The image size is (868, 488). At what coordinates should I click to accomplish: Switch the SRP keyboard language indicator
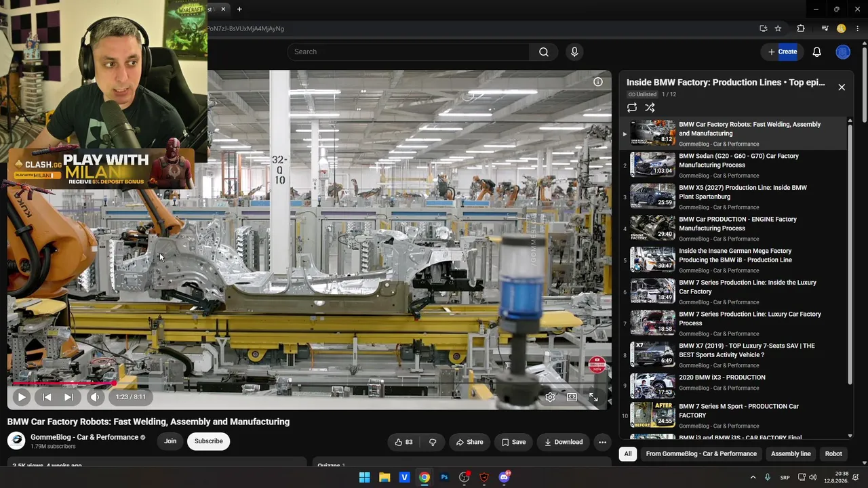(785, 477)
